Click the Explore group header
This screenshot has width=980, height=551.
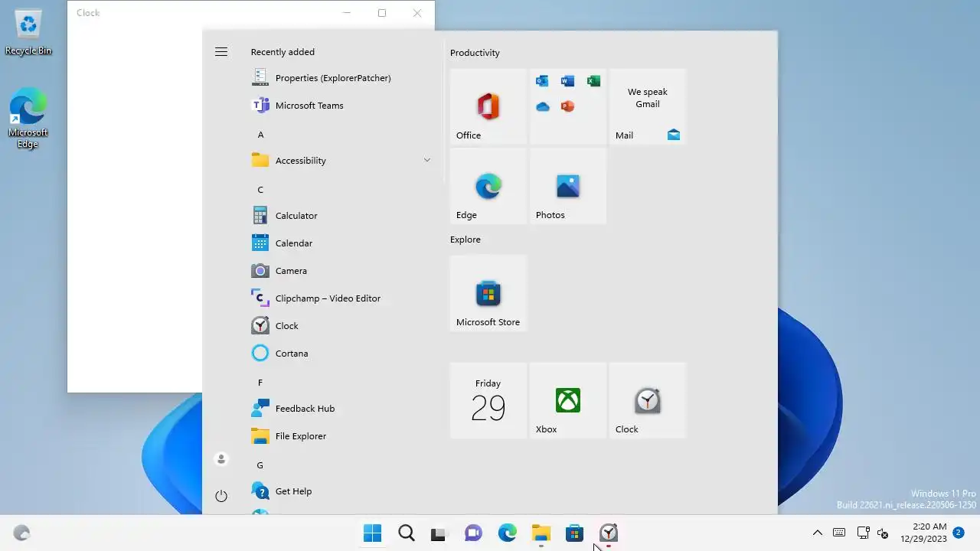point(465,240)
